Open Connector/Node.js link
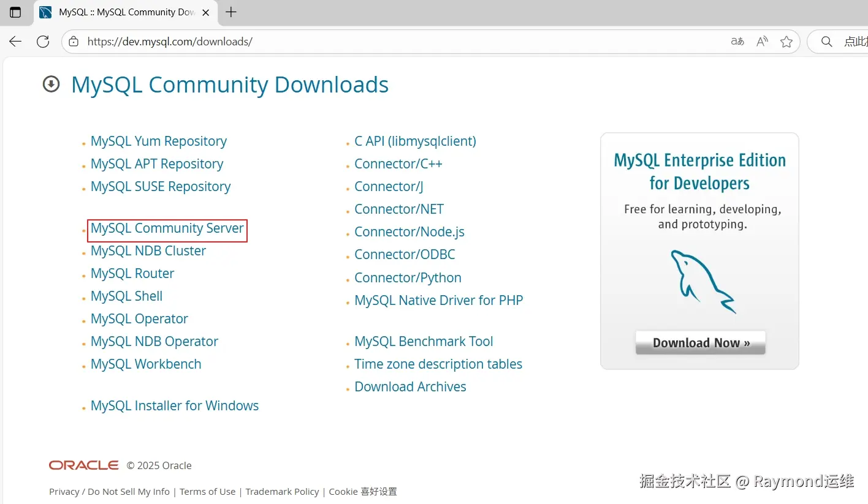868x504 pixels. pos(409,231)
